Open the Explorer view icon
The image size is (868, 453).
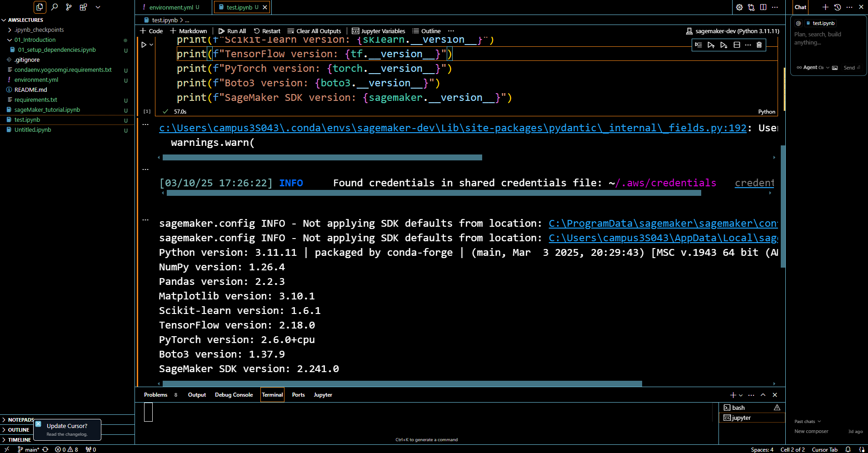pos(40,7)
